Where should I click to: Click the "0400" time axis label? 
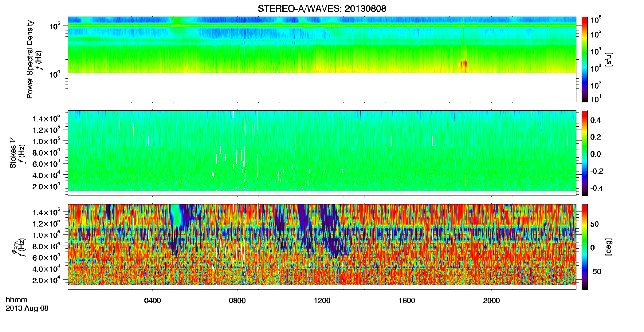(152, 301)
